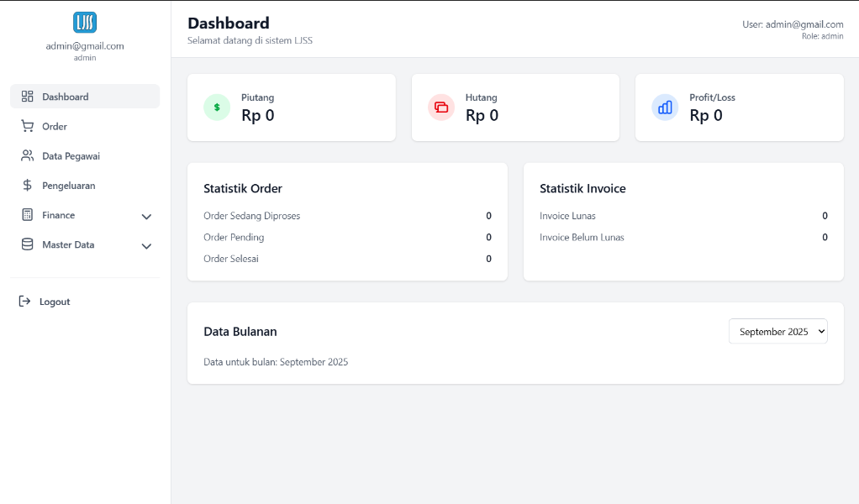This screenshot has width=859, height=504.
Task: Expand the Master Data menu chevron
Action: coord(146,246)
